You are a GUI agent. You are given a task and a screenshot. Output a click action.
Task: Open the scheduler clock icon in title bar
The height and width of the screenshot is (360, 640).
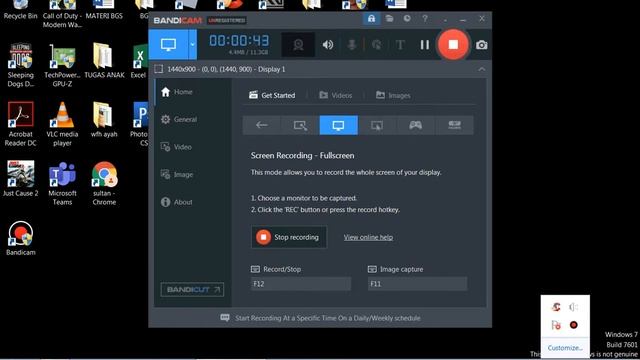pos(407,19)
